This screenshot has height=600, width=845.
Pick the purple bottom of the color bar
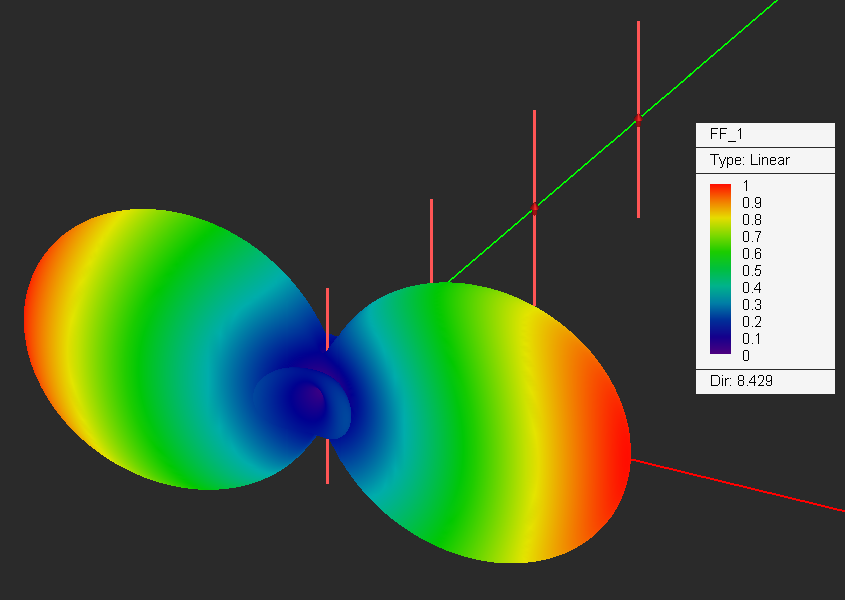721,348
